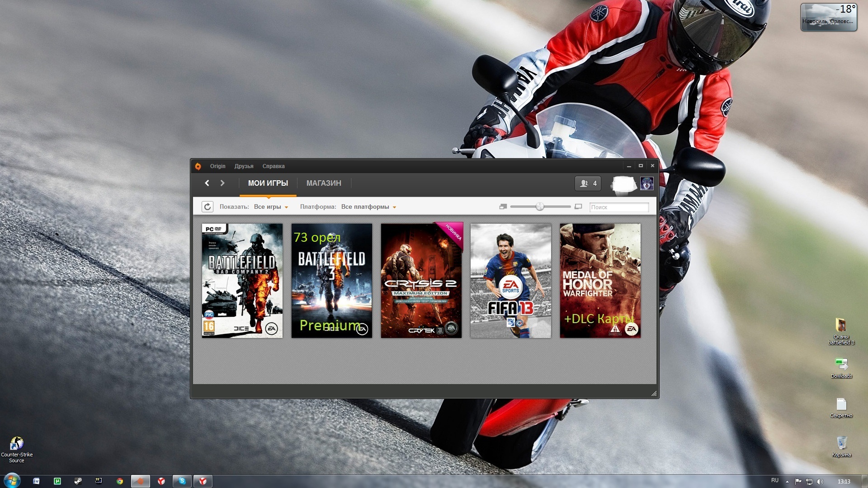Click the Steam icon in taskbar

click(x=78, y=481)
